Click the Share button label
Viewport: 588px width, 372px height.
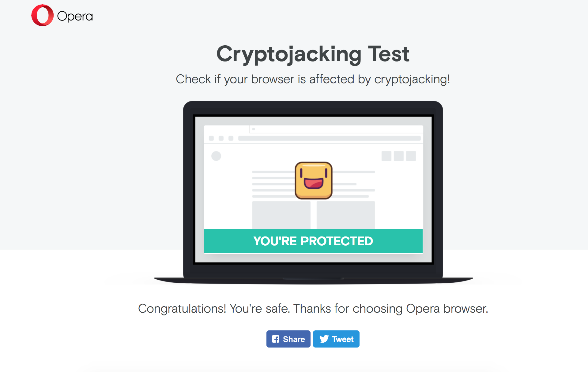click(x=294, y=339)
